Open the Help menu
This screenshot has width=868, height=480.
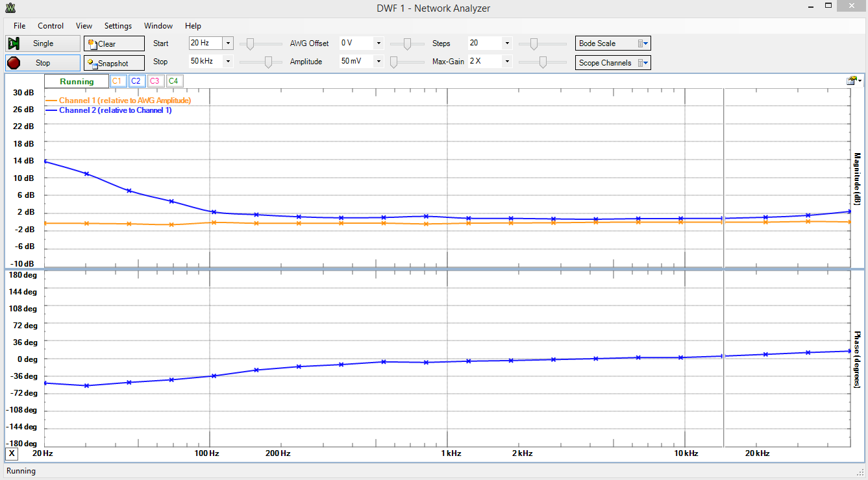tap(193, 26)
